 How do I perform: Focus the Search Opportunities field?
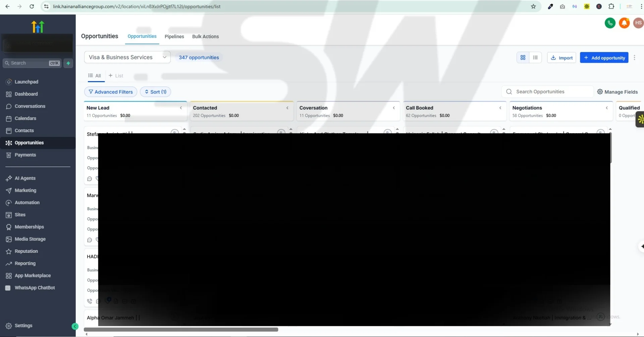(x=550, y=92)
